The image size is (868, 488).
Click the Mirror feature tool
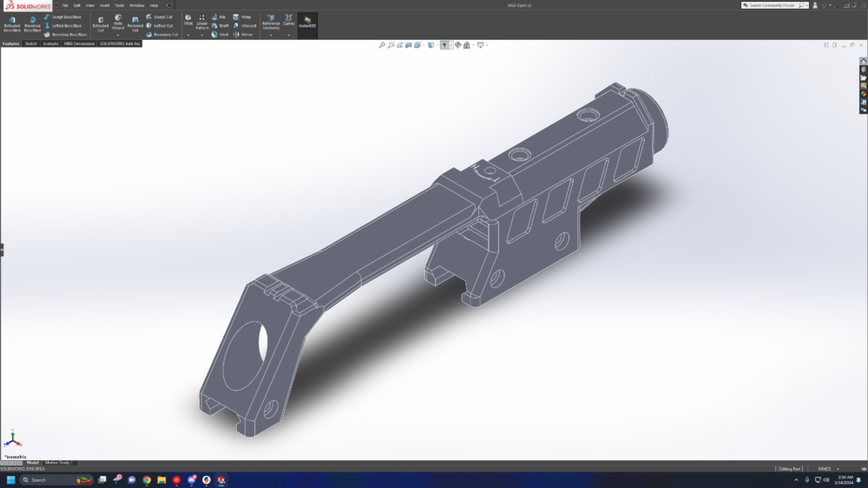click(x=244, y=35)
